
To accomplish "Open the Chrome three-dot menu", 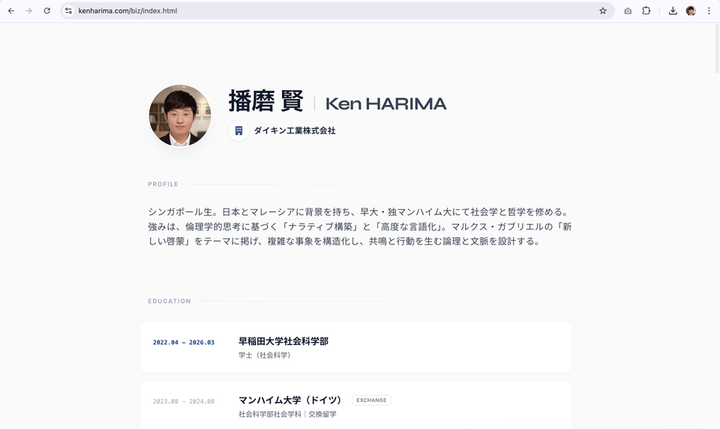I will pyautogui.click(x=709, y=11).
